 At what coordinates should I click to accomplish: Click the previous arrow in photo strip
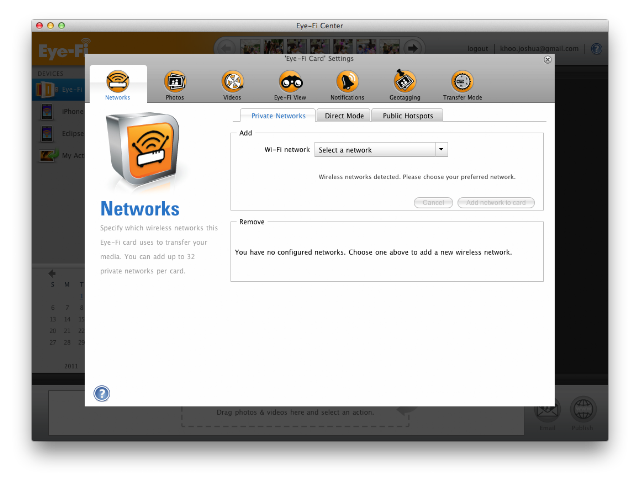pyautogui.click(x=227, y=48)
